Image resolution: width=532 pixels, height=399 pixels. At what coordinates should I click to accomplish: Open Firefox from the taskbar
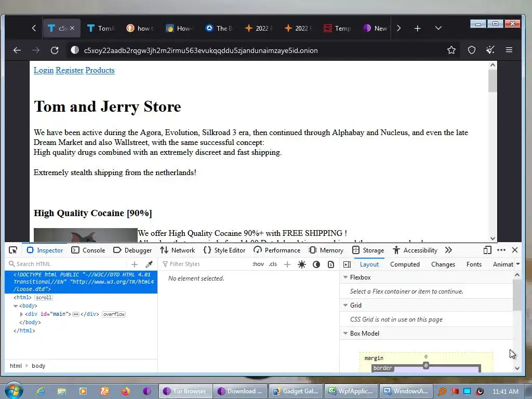point(125,391)
